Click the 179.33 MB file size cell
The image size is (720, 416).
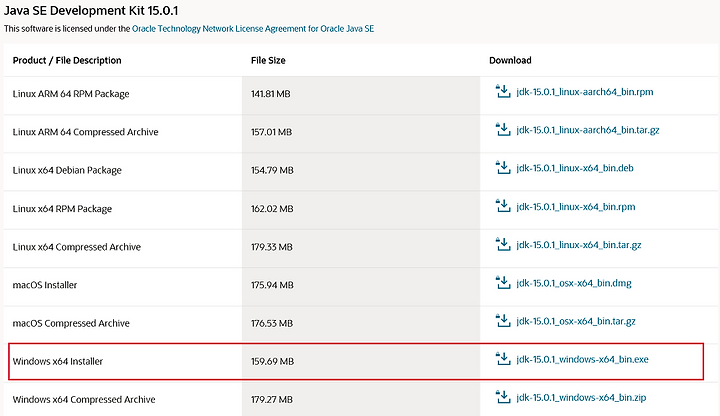361,248
